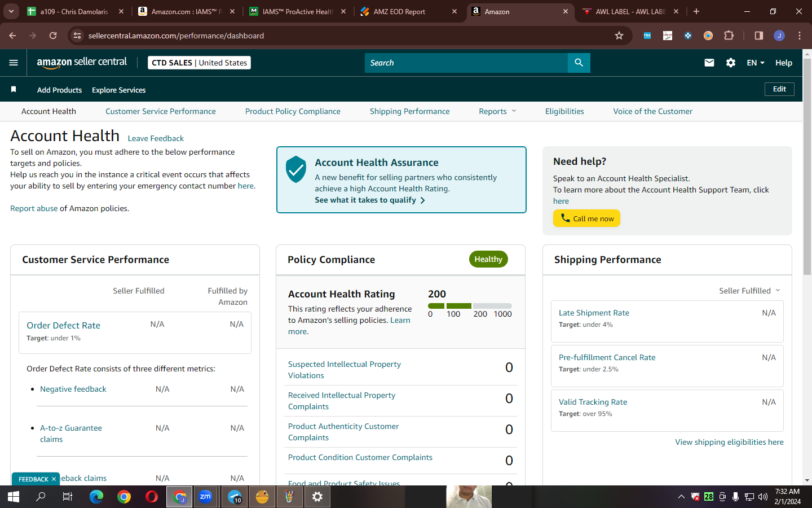Screen dimensions: 812x508
Task: View site information in address bar
Action: (78, 36)
